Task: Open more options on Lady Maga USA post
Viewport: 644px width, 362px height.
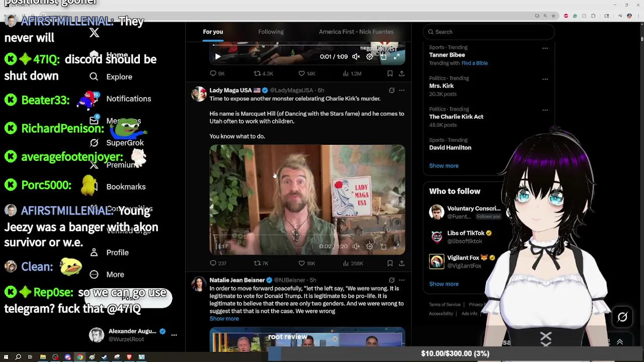Action: 401,90
